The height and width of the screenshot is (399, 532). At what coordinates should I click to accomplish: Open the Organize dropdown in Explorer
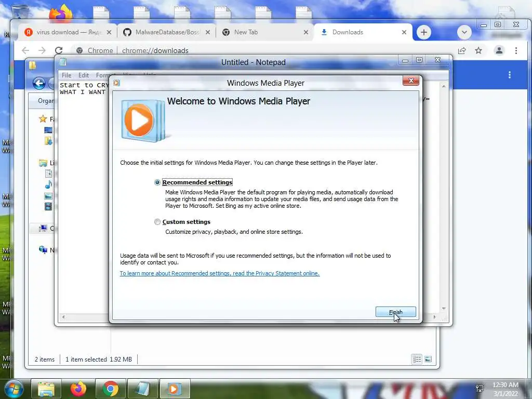point(46,101)
